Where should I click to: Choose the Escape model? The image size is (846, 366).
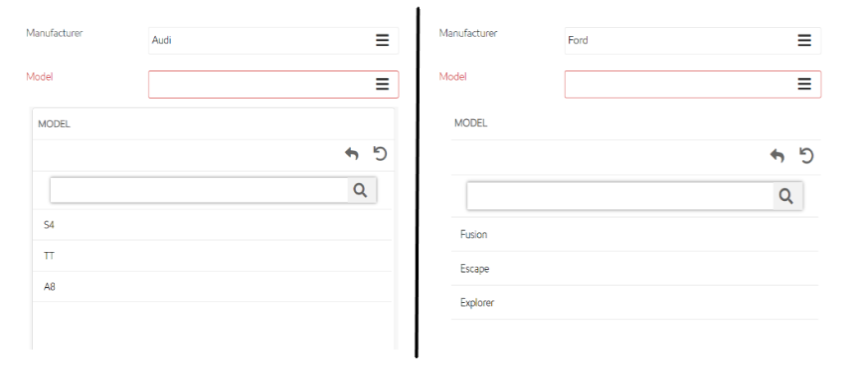pos(634,268)
